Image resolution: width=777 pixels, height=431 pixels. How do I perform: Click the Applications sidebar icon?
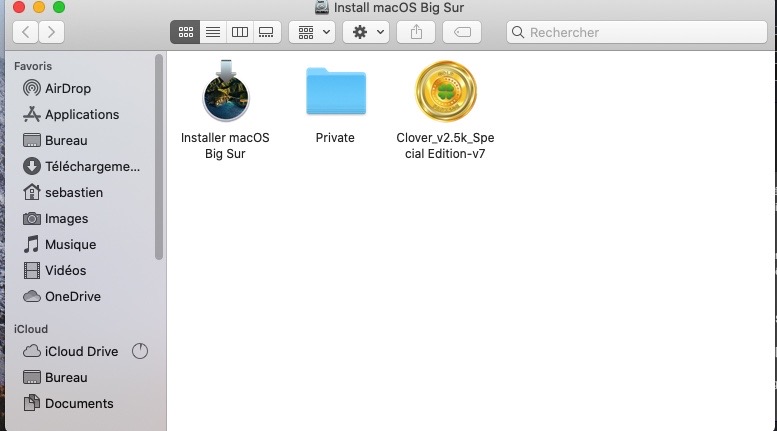point(32,114)
